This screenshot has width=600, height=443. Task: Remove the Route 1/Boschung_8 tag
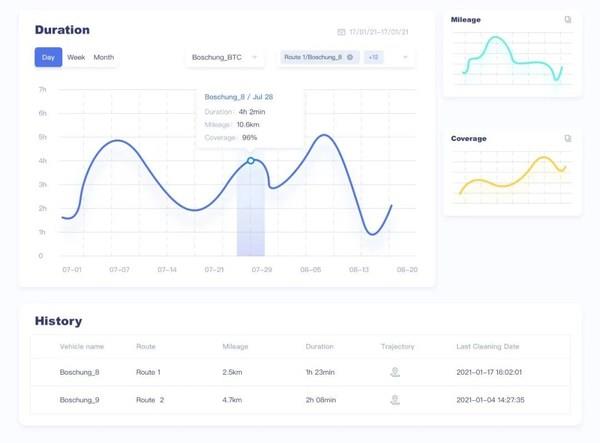pos(350,57)
